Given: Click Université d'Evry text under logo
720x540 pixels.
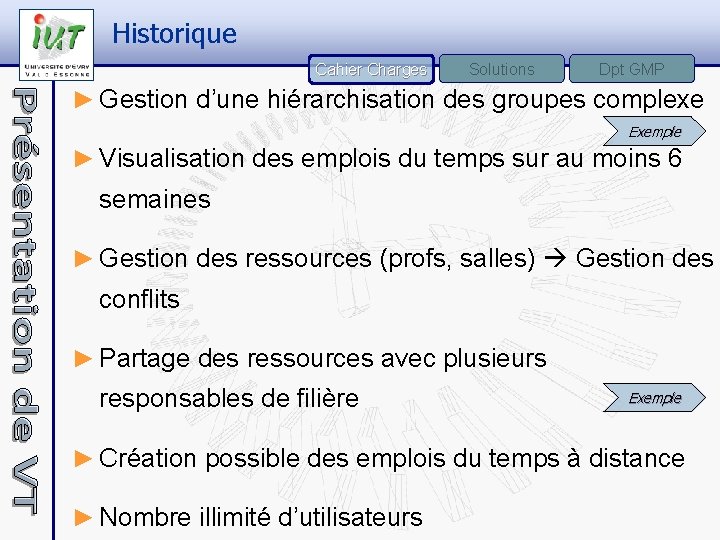Looking at the screenshot, I should coord(56,64).
